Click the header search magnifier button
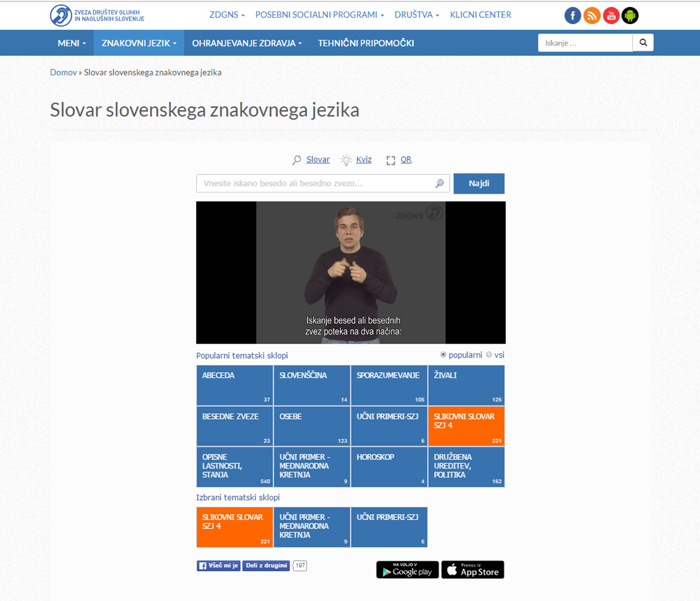The height and width of the screenshot is (601, 700). point(643,43)
